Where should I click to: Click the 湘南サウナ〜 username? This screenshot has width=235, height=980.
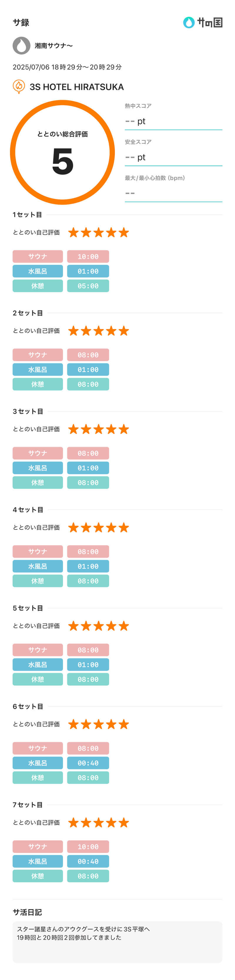(x=54, y=46)
